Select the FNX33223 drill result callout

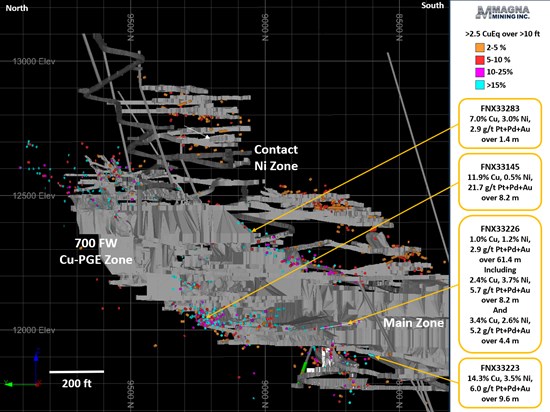[x=500, y=383]
